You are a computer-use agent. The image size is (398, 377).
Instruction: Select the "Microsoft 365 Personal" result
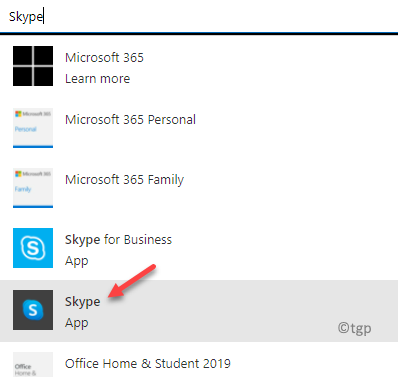click(x=130, y=120)
